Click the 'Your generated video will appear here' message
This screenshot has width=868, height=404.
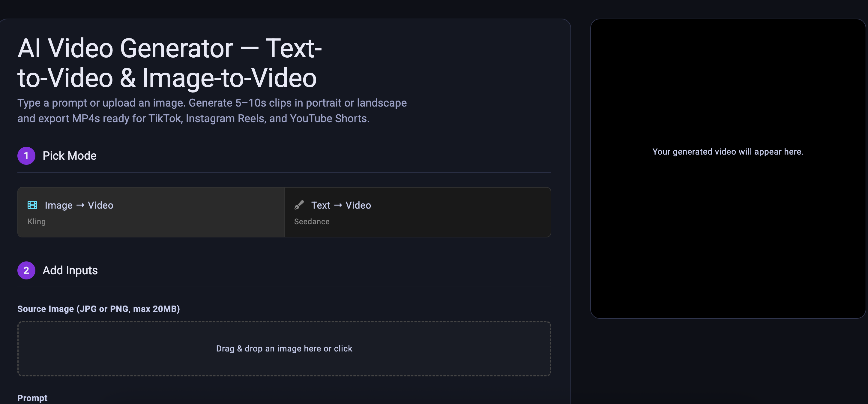pyautogui.click(x=728, y=152)
